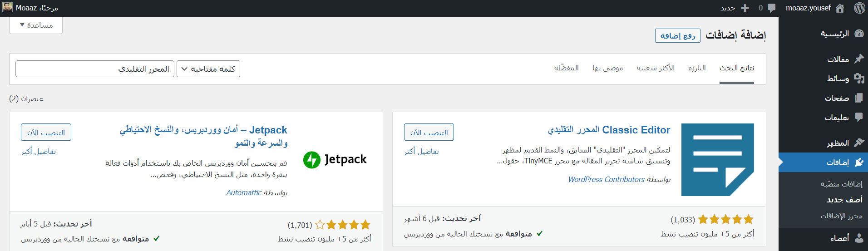Image resolution: width=868 pixels, height=251 pixels.
Task: Click the plugin search input field
Action: pyautogui.click(x=95, y=69)
